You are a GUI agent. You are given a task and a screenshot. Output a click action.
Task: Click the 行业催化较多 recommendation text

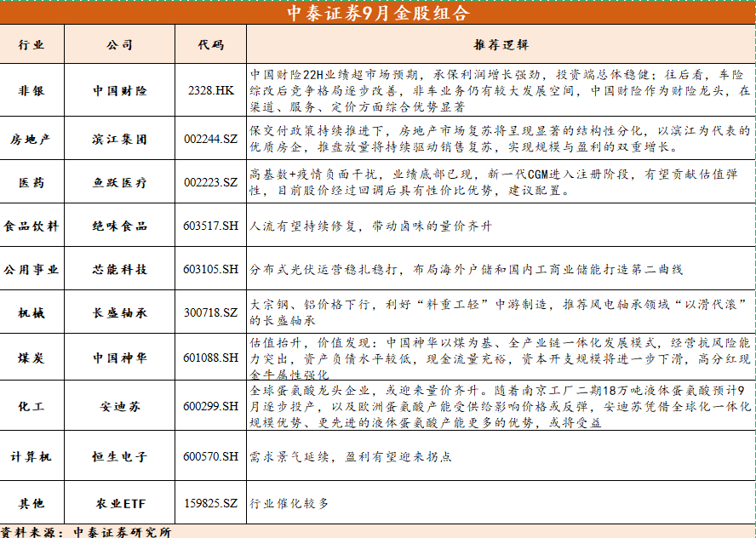coord(289,503)
